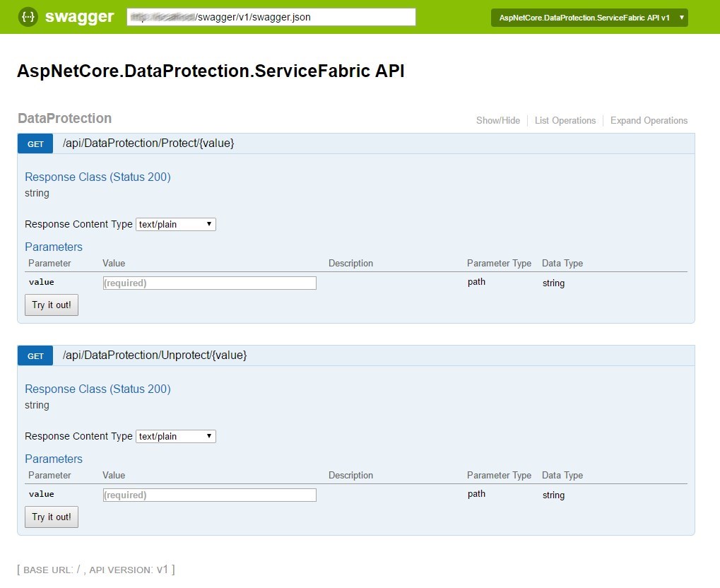Open Response Content Type dropdown for Unprotect
This screenshot has width=720, height=588.
click(x=175, y=436)
